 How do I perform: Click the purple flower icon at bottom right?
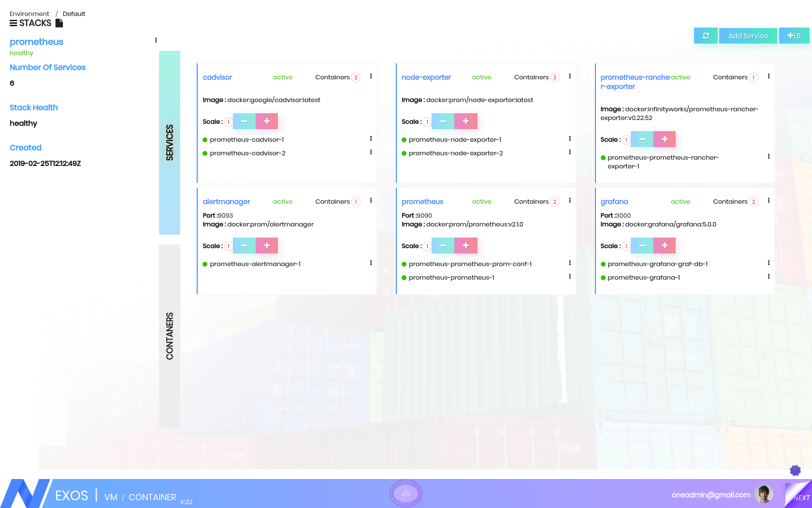[795, 470]
